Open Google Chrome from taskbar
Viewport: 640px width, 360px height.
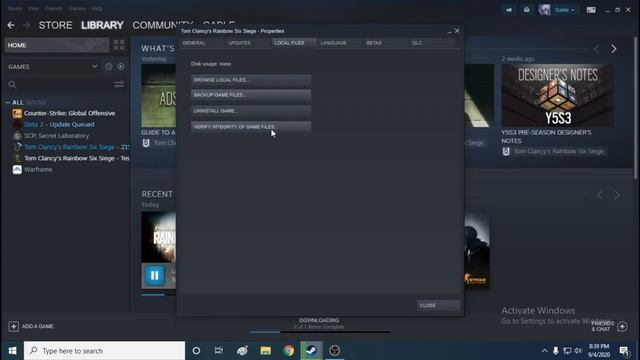click(x=289, y=351)
